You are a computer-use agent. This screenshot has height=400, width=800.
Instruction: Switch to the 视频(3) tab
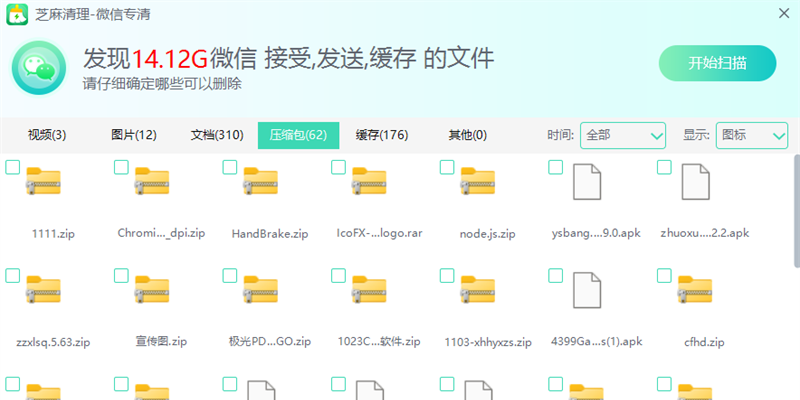[x=47, y=135]
